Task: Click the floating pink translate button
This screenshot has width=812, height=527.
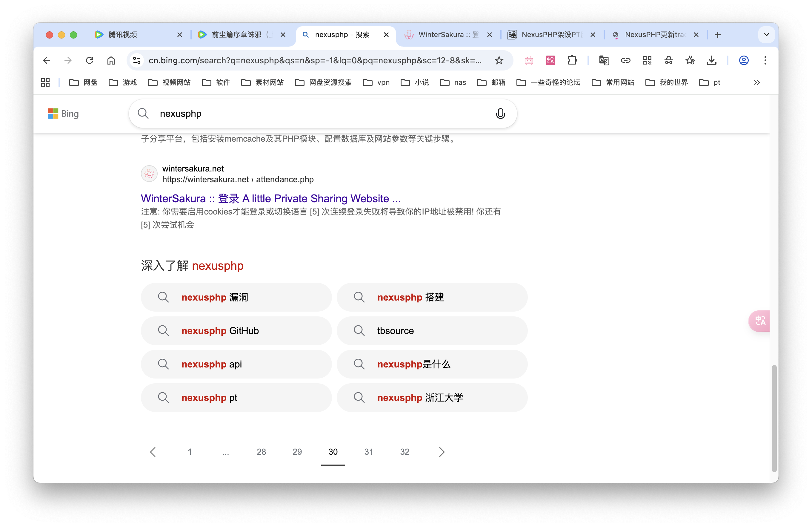Action: pos(760,321)
